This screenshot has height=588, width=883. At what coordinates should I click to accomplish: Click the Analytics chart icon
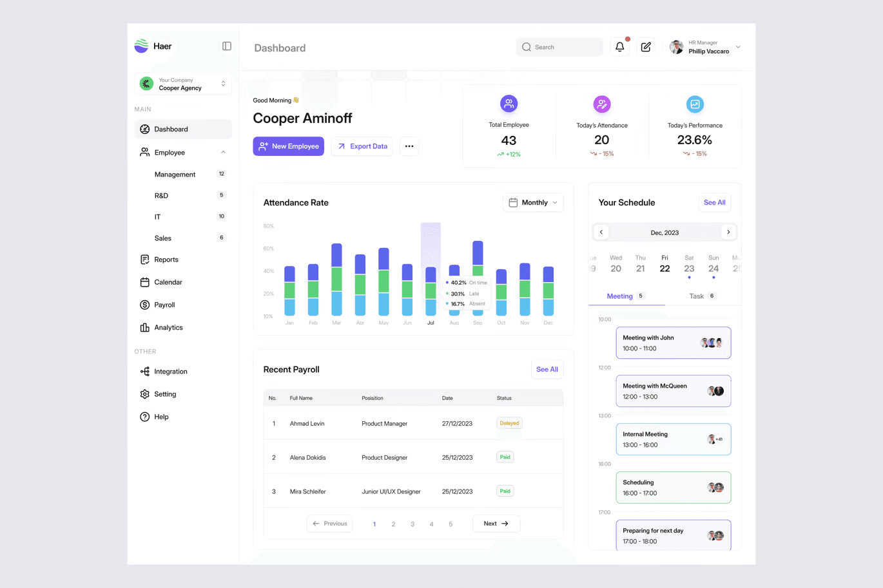click(145, 327)
